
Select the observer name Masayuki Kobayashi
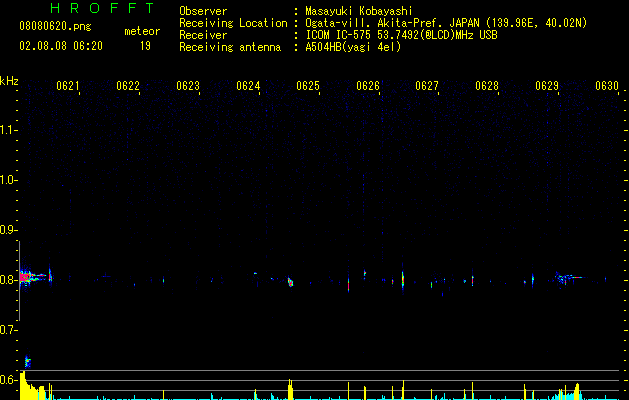359,11
